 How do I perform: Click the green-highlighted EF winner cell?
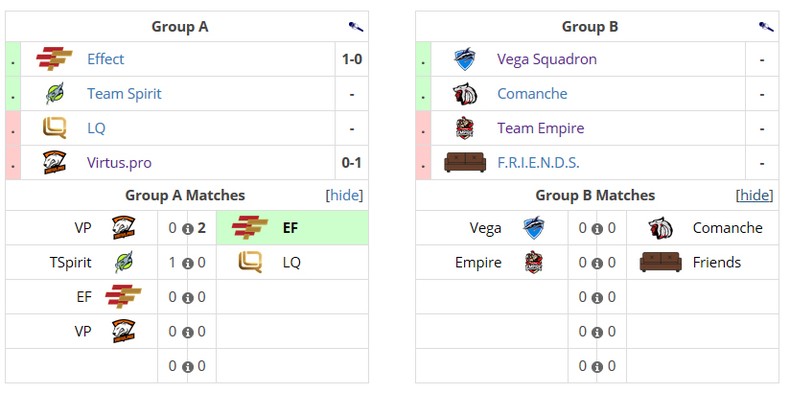point(292,228)
